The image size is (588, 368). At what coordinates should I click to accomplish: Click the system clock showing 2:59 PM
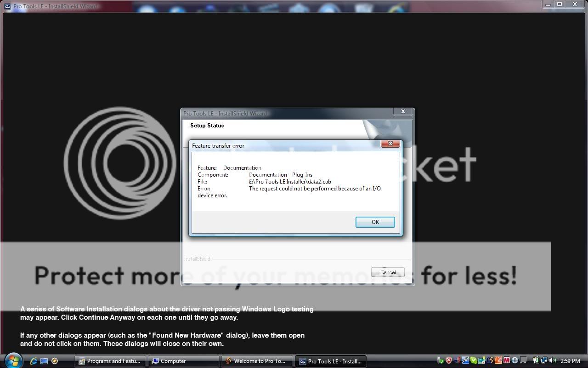tap(570, 361)
